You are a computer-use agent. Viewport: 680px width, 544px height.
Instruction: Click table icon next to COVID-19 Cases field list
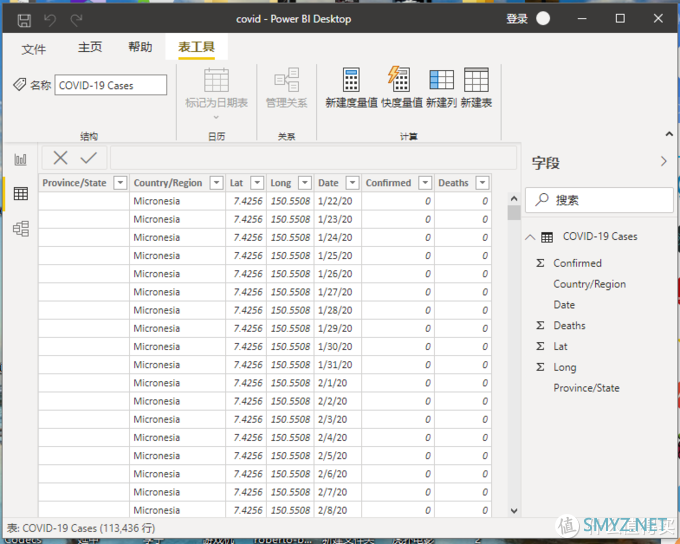pos(547,237)
